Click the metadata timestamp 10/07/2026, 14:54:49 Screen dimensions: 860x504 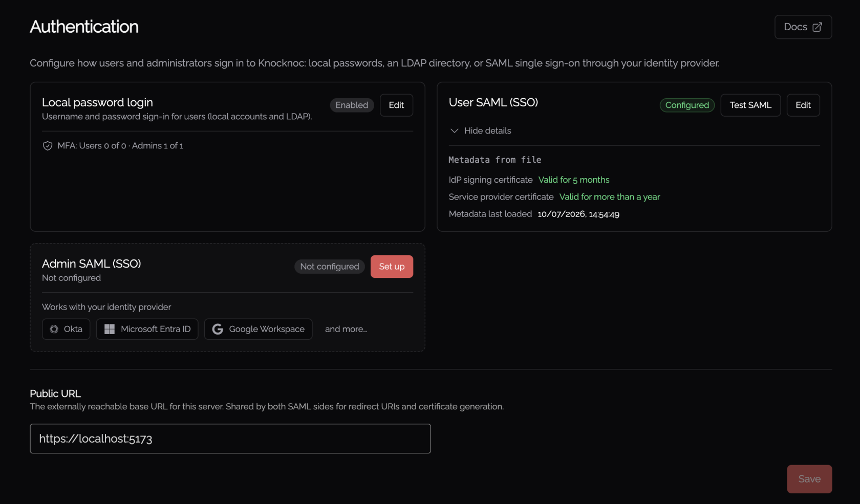coord(578,214)
